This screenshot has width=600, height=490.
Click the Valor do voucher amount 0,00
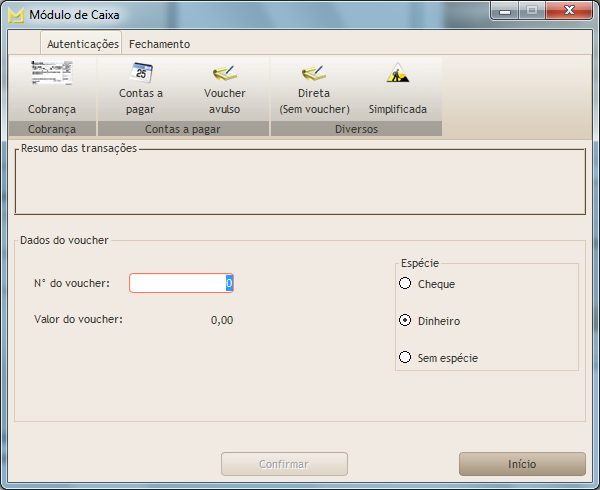(222, 320)
